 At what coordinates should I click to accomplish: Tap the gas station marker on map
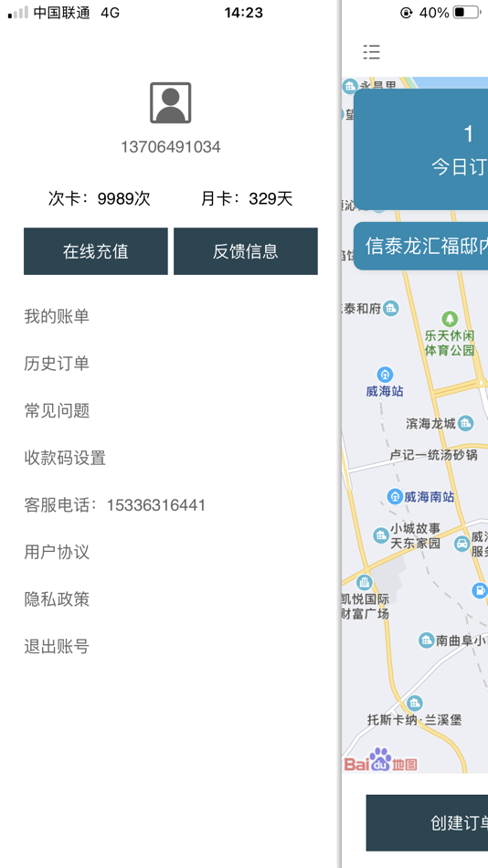(480, 590)
